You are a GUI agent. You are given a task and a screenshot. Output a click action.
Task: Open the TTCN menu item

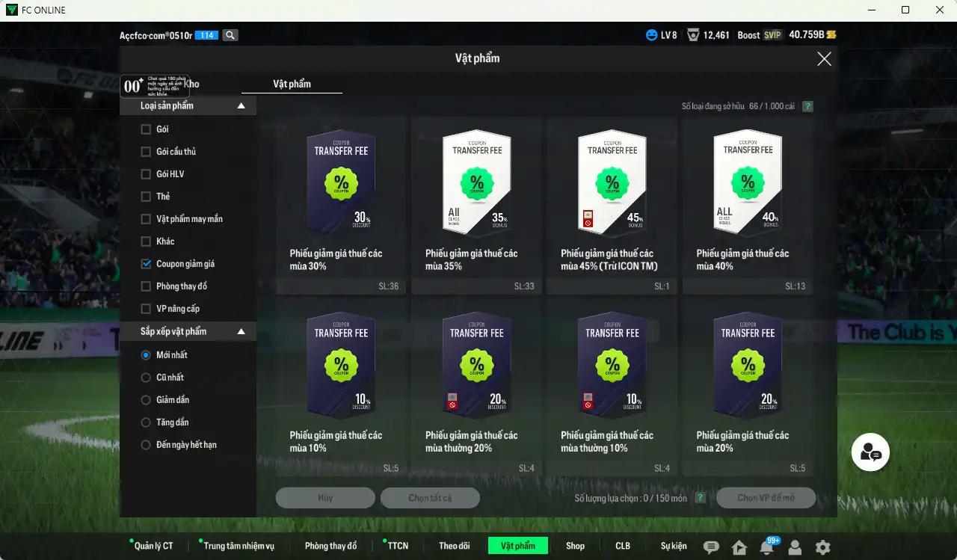click(x=398, y=546)
